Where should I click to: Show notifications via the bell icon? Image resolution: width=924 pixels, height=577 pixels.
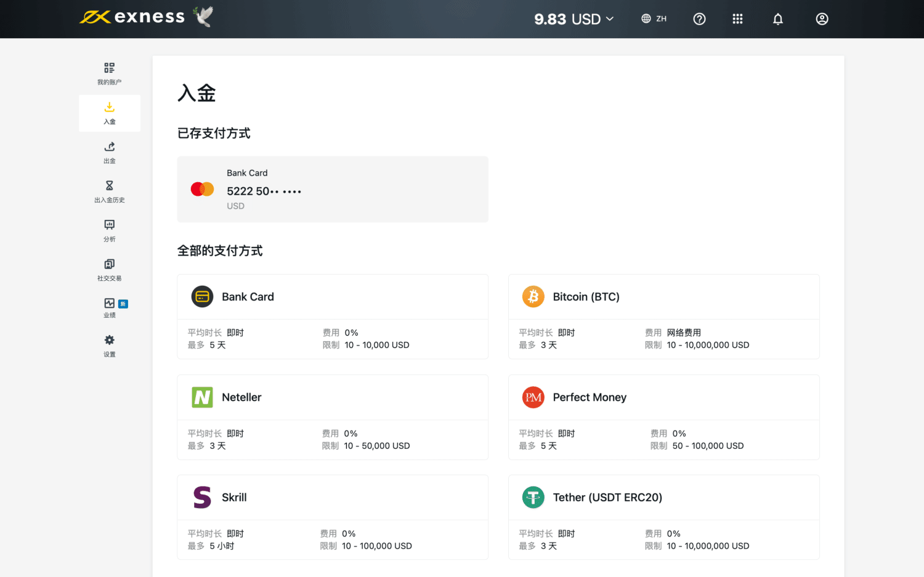tap(778, 19)
